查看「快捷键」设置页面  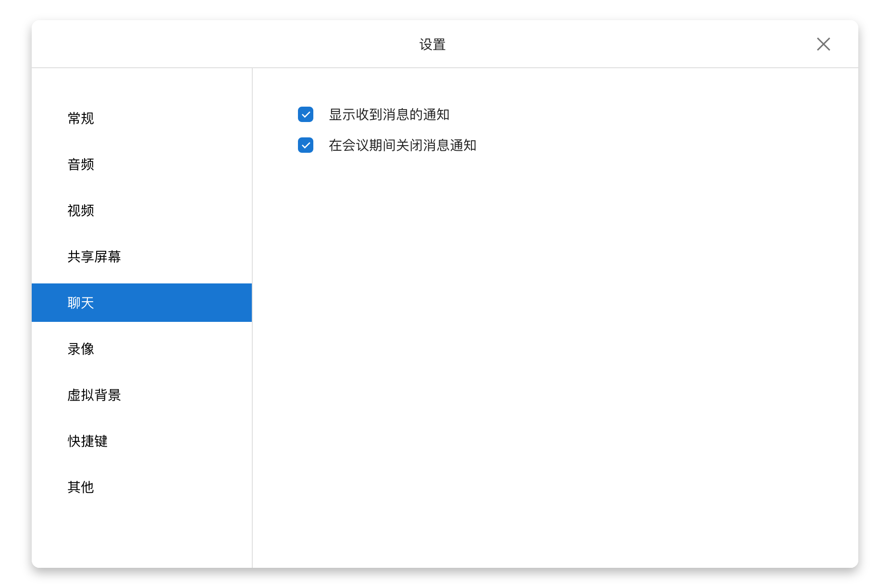click(x=88, y=441)
